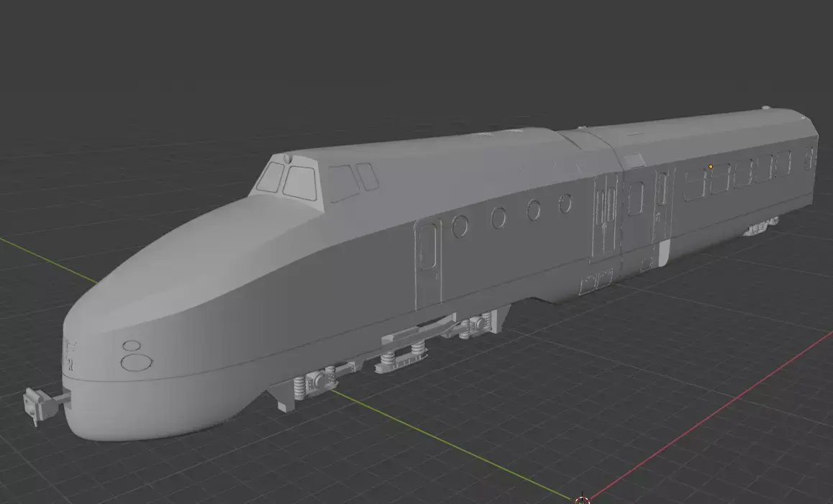Viewport: 833px width, 504px height.
Task: Click the large round headlight on the nose
Action: point(137,363)
